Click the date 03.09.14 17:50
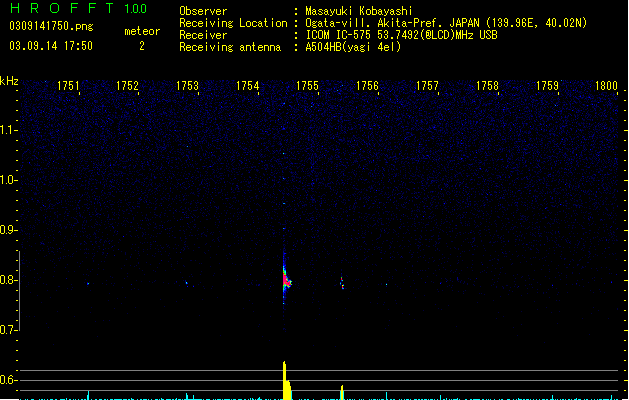The image size is (629, 400). [x=51, y=46]
